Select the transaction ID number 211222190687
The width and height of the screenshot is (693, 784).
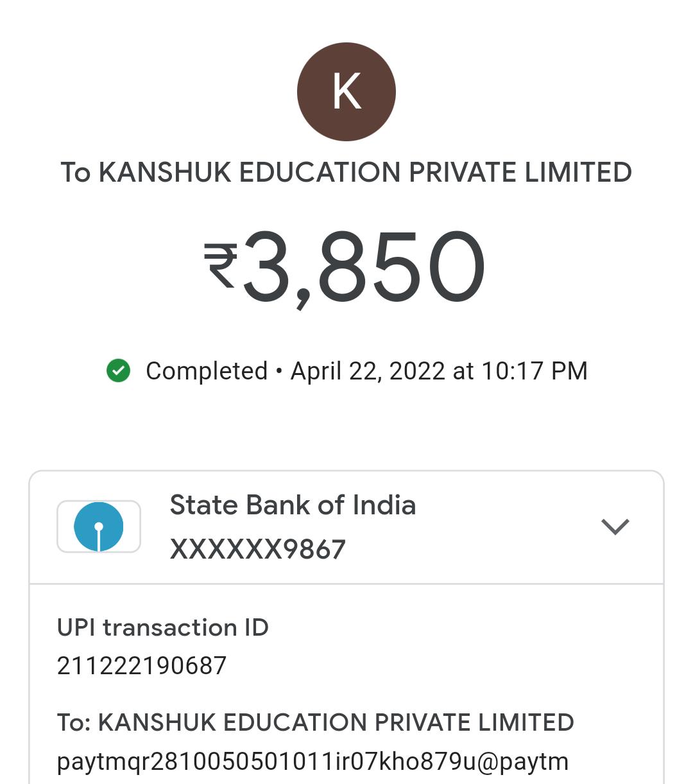[142, 666]
